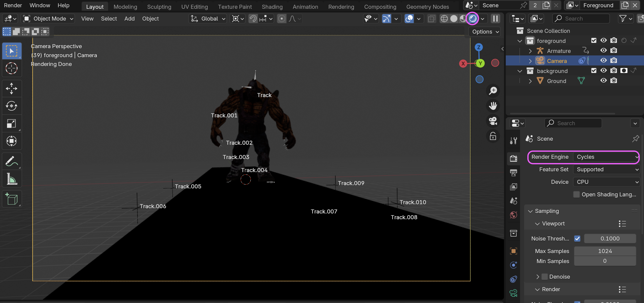This screenshot has width=644, height=303.
Task: Open the Render Engine dropdown
Action: click(x=606, y=157)
